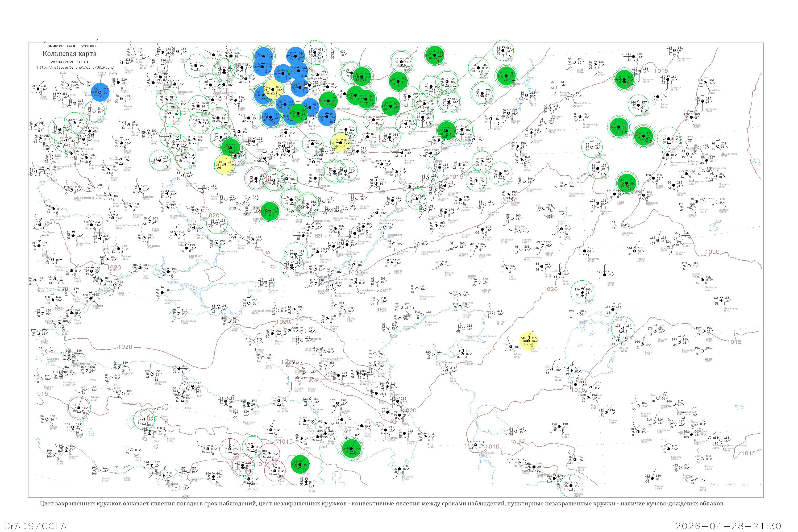Click the colour legend text below the map
The height and width of the screenshot is (532, 798).
click(x=382, y=504)
